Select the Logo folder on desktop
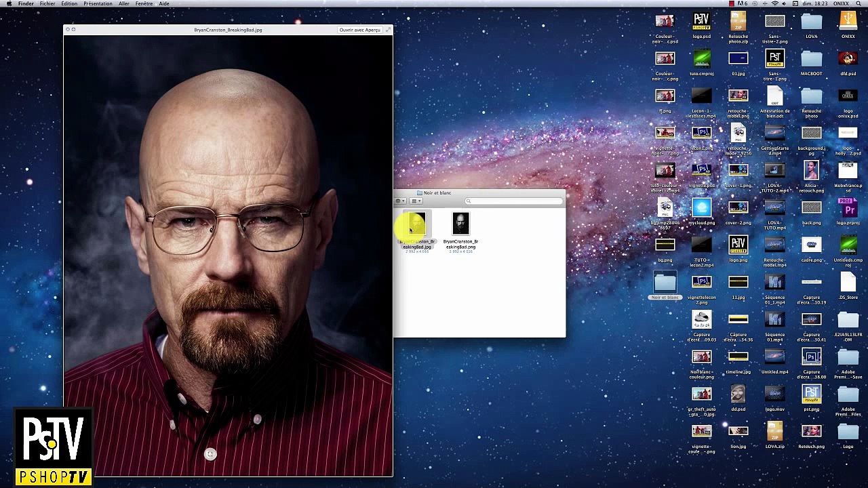868x488 pixels. (x=848, y=432)
